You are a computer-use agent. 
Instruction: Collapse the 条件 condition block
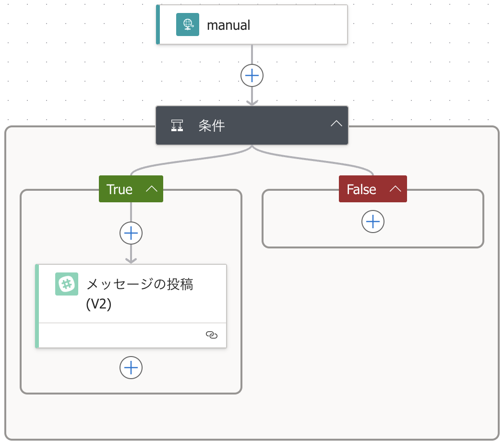(336, 123)
